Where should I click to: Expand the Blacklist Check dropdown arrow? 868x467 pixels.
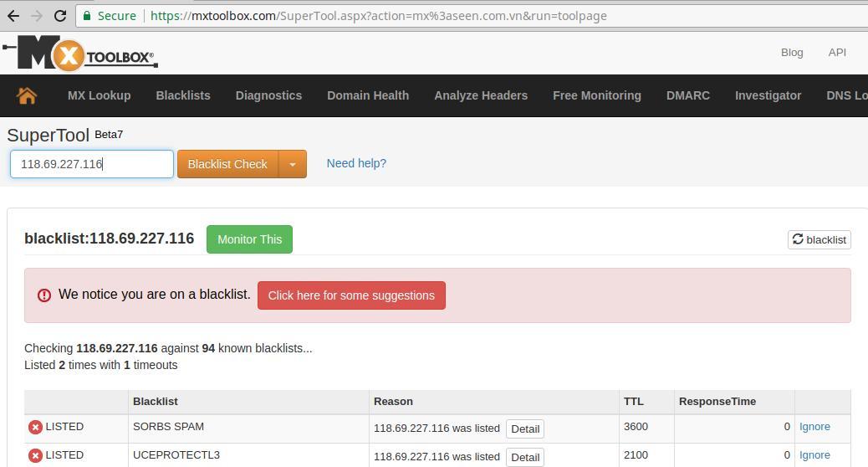tap(293, 164)
